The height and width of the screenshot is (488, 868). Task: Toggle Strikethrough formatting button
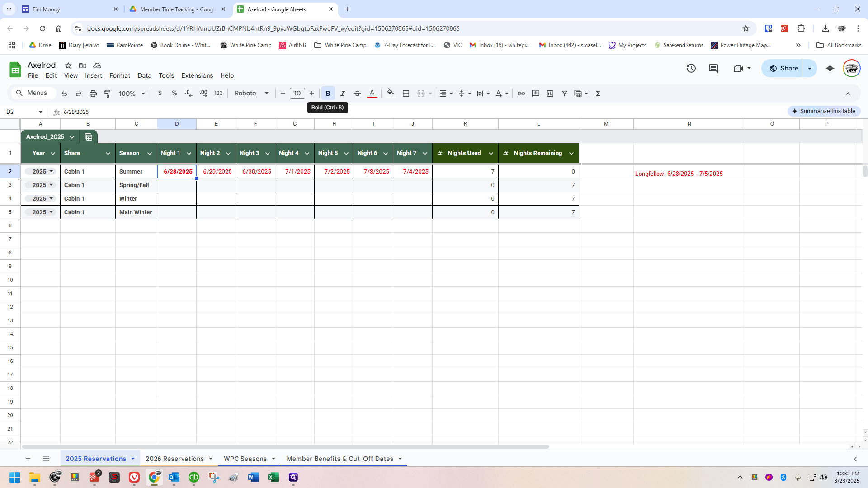[x=357, y=94]
